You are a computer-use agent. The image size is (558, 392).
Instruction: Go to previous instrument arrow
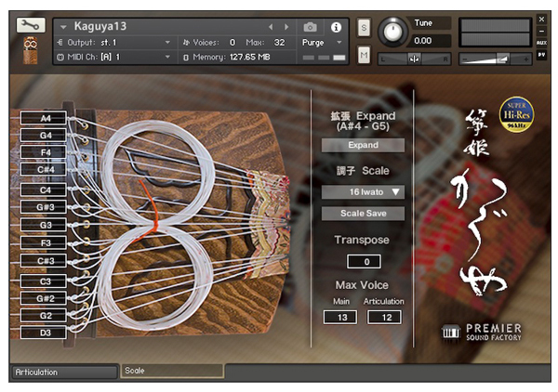271,27
